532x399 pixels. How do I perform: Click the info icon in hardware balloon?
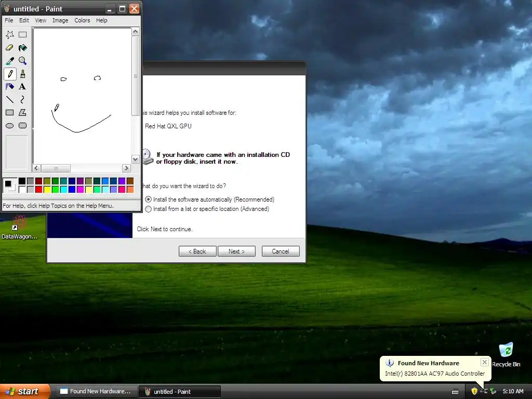390,363
